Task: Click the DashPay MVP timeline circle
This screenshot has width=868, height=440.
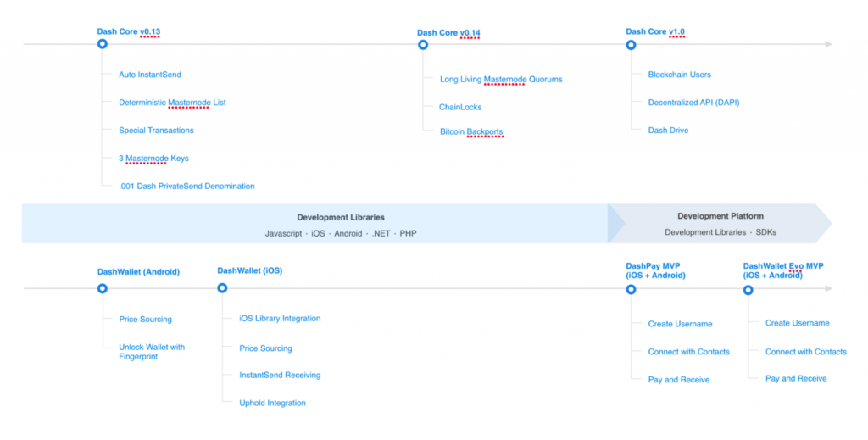Action: tap(631, 289)
